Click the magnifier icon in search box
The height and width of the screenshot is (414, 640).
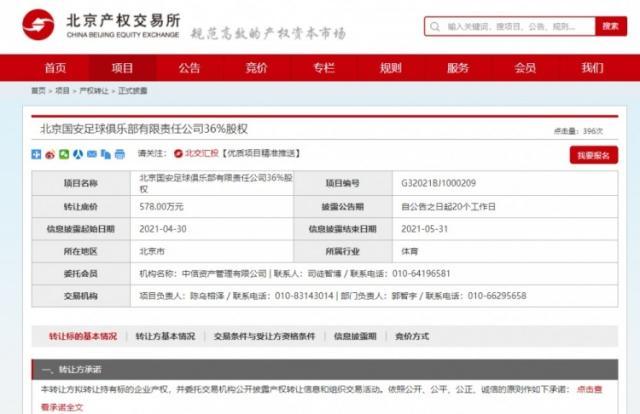436,27
